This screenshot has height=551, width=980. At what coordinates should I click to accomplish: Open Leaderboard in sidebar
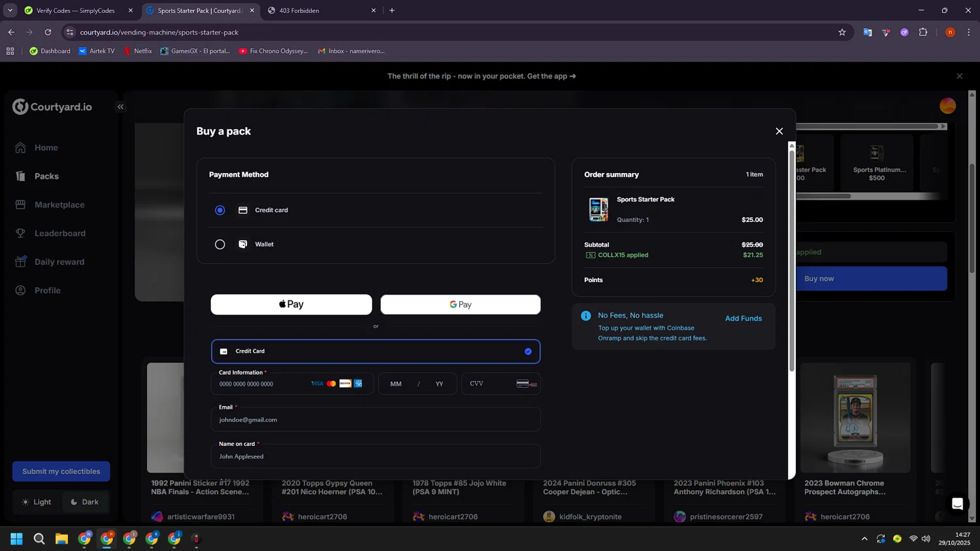(x=59, y=234)
